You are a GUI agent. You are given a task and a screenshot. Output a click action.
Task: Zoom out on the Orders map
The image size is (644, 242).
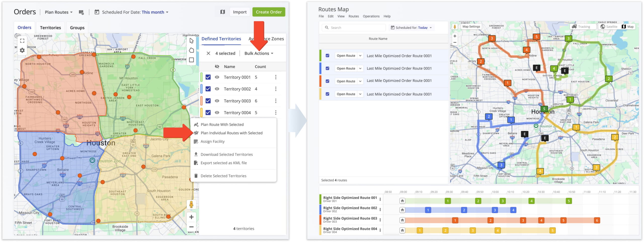tap(191, 227)
